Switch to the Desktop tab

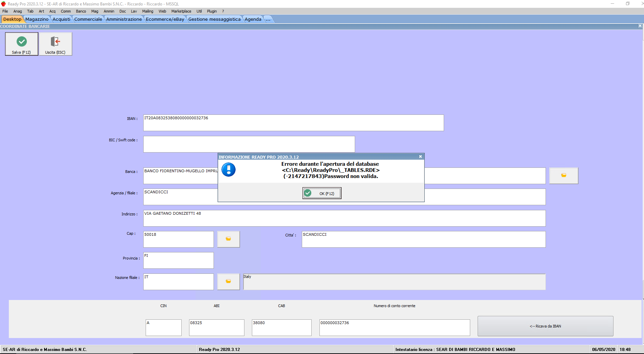(12, 19)
